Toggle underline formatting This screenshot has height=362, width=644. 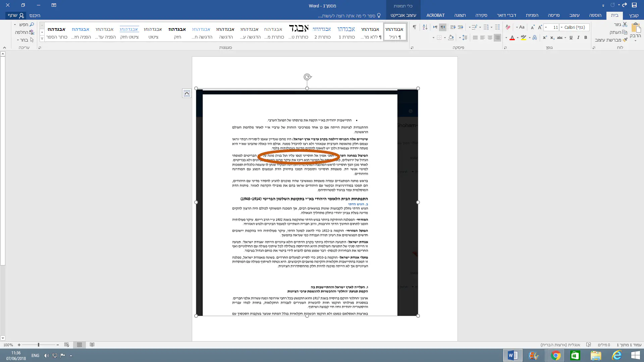pyautogui.click(x=571, y=38)
